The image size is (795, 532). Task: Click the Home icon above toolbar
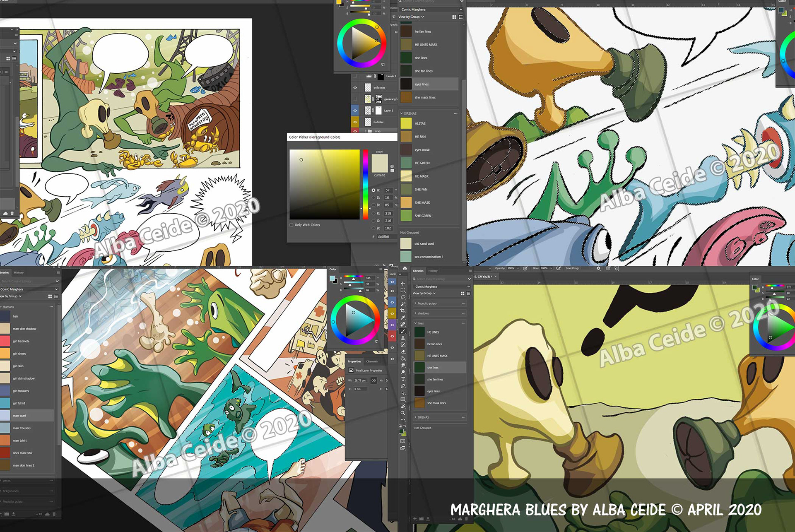click(405, 269)
